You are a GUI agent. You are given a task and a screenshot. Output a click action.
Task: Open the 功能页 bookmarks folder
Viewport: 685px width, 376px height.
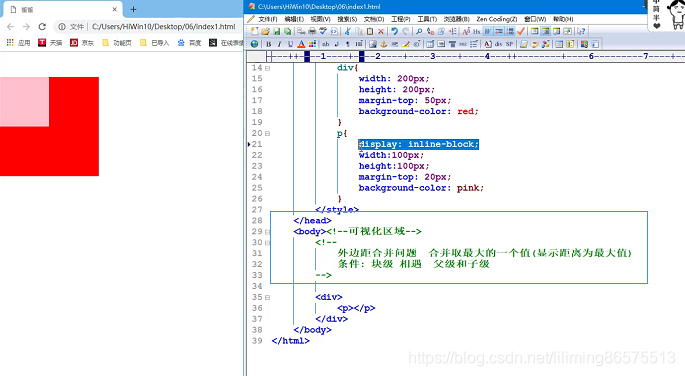tap(117, 43)
